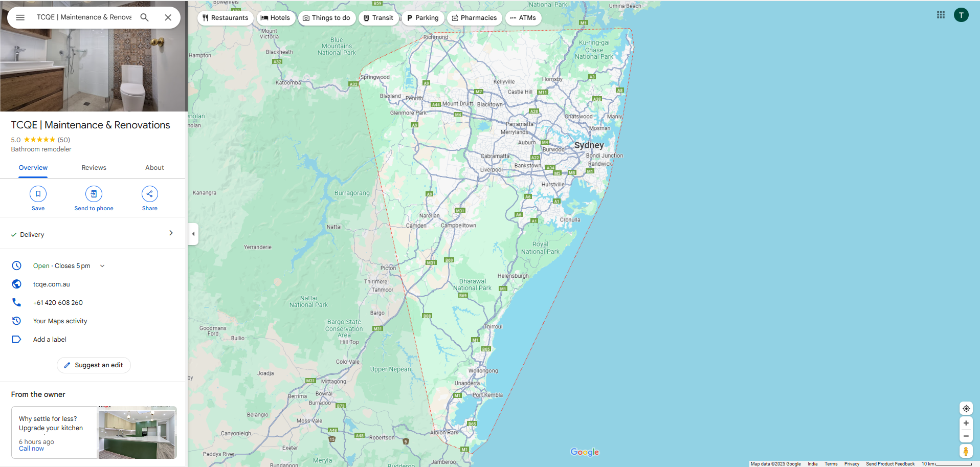This screenshot has height=467, width=980.
Task: Click the Mittagong label on the map
Action: tap(333, 382)
